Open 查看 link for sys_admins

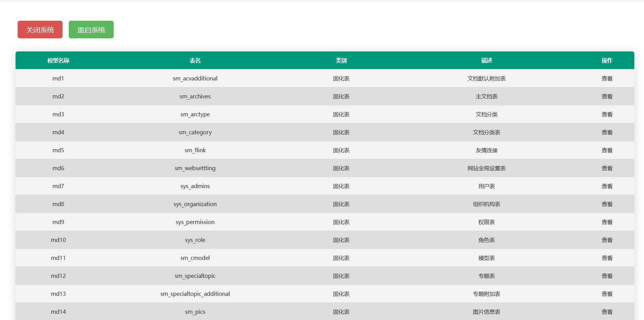point(607,186)
